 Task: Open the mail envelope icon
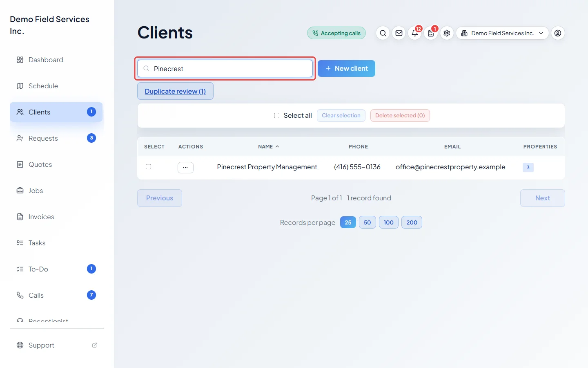(399, 33)
